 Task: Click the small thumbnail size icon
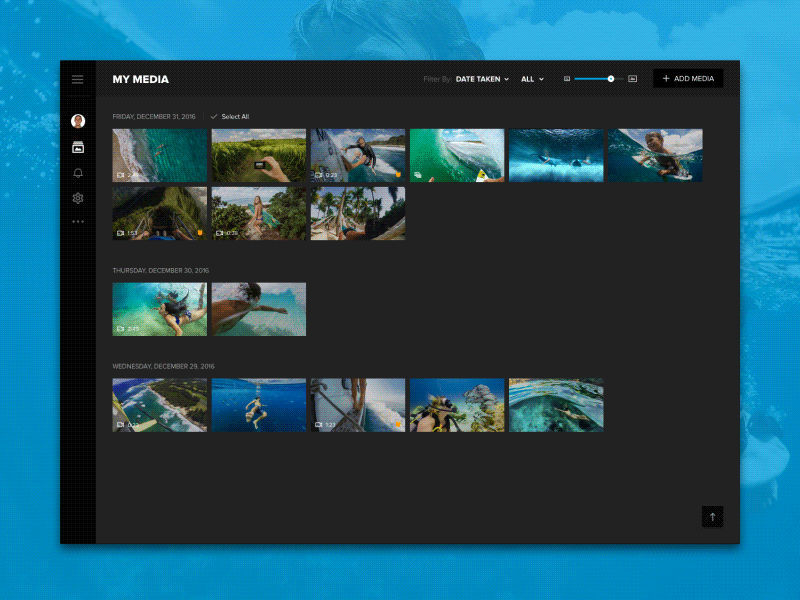point(567,78)
